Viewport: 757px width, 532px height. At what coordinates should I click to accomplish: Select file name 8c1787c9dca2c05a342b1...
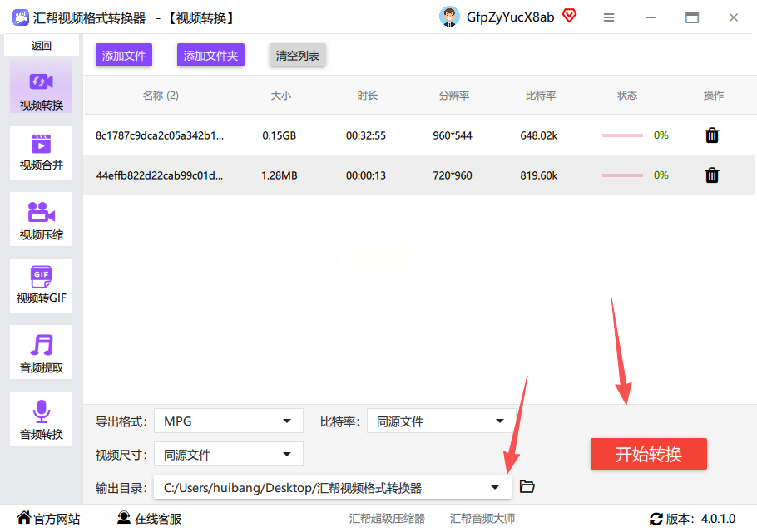point(160,135)
